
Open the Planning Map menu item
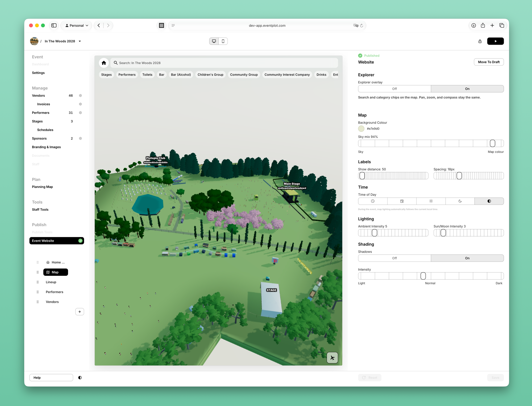(x=42, y=187)
